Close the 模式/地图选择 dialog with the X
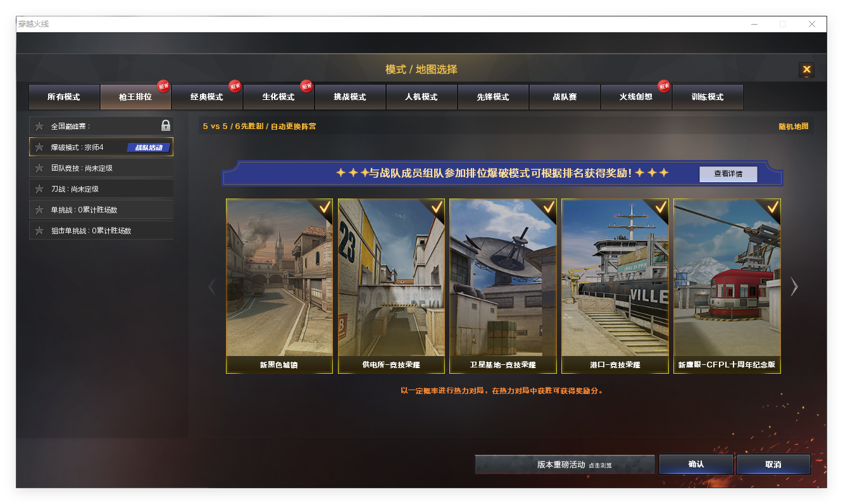 coord(806,70)
